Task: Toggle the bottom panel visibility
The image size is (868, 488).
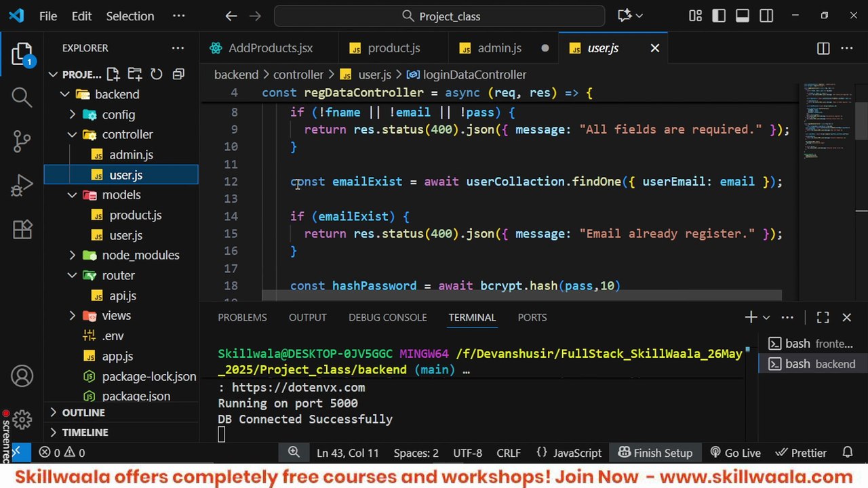Action: click(743, 16)
